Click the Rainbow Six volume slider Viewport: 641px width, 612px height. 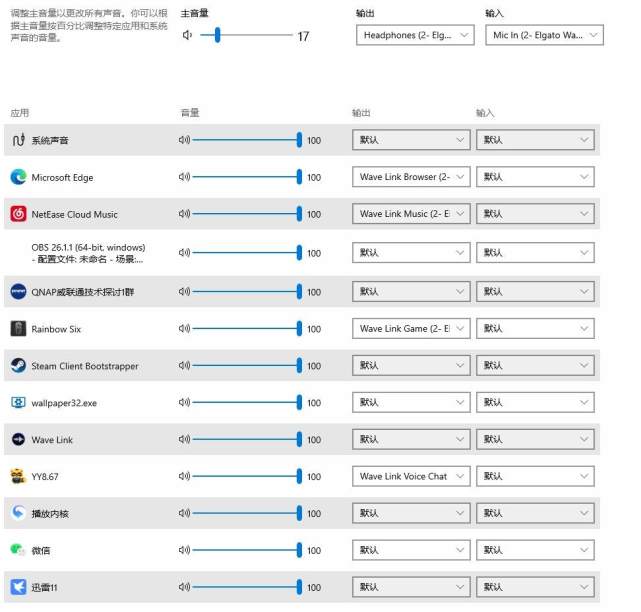click(247, 328)
